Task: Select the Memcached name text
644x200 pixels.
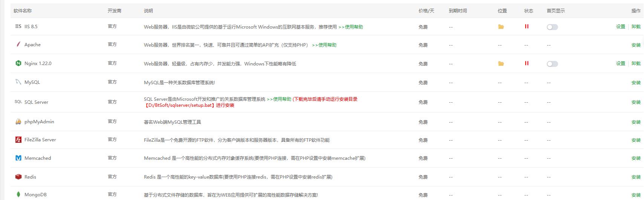Action: click(x=38, y=158)
